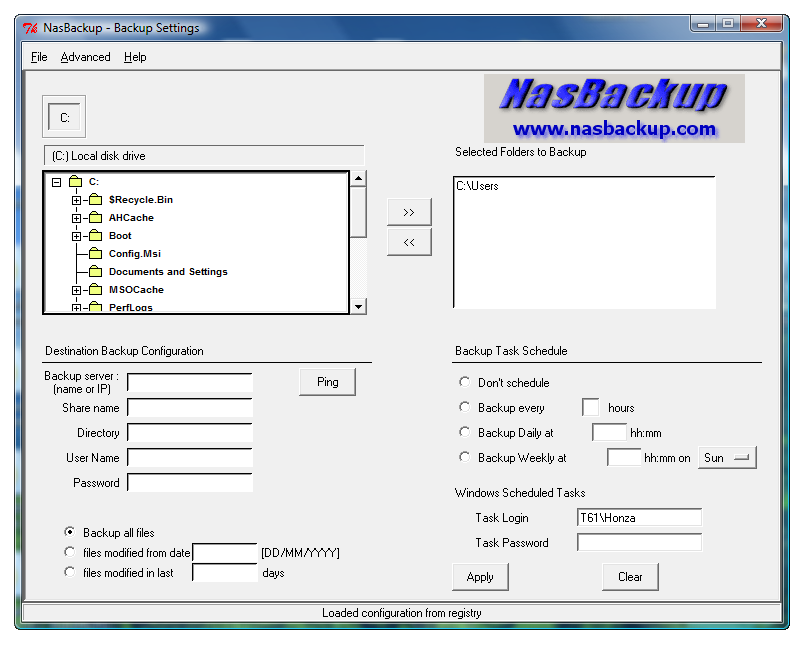Click the << remove folder button
This screenshot has height=648, width=808.
409,242
